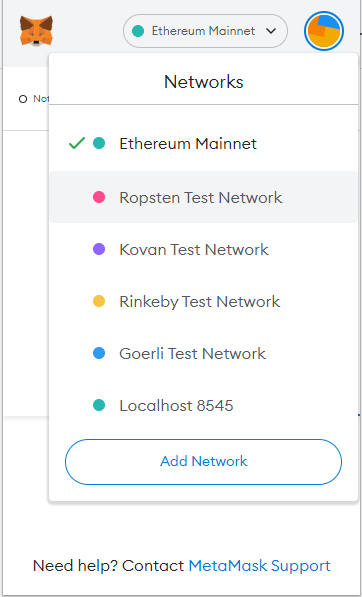Select Ethereum Mainnet from the networks list
This screenshot has width=362, height=597.
click(204, 144)
